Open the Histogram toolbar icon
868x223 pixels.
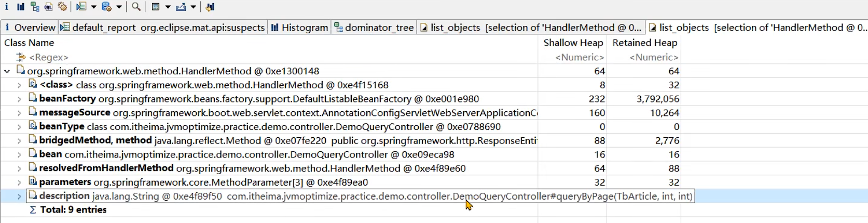tap(21, 7)
